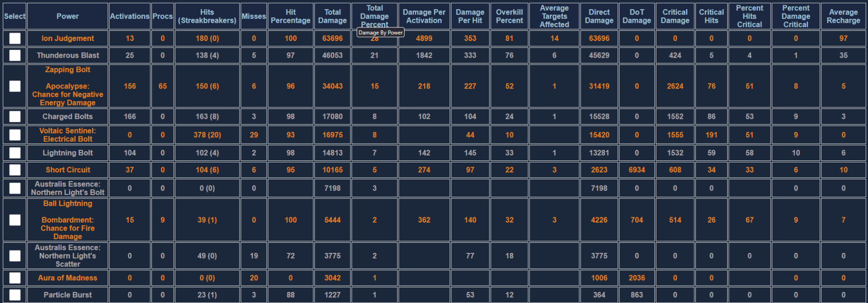868x303 pixels.
Task: Select the Aura of Madness row checkbox
Action: tap(15, 278)
